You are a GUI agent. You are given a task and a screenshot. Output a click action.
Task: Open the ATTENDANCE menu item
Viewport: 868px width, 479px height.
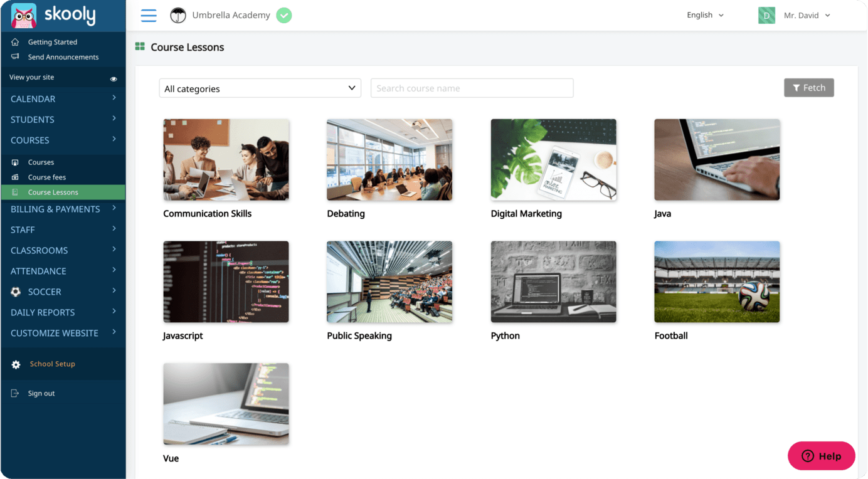coord(39,271)
